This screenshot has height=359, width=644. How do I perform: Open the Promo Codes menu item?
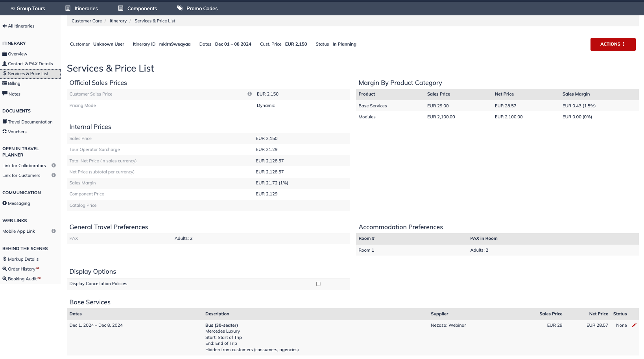click(197, 8)
